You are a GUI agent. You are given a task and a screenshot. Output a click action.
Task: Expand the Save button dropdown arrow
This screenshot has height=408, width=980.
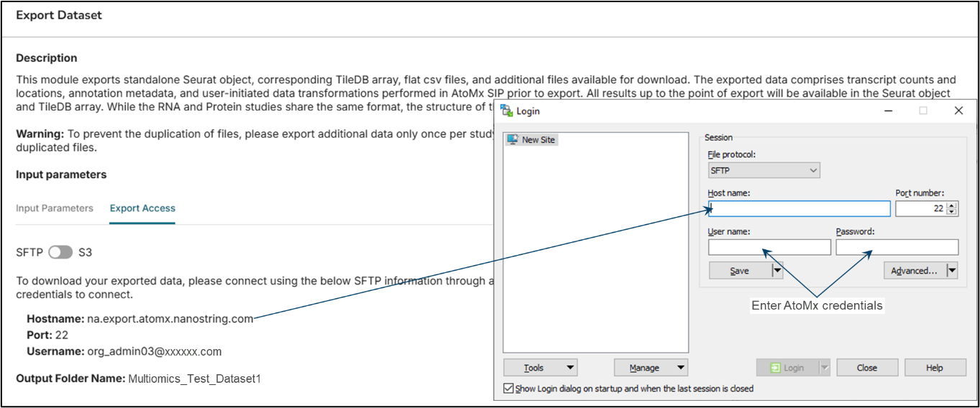coord(777,271)
